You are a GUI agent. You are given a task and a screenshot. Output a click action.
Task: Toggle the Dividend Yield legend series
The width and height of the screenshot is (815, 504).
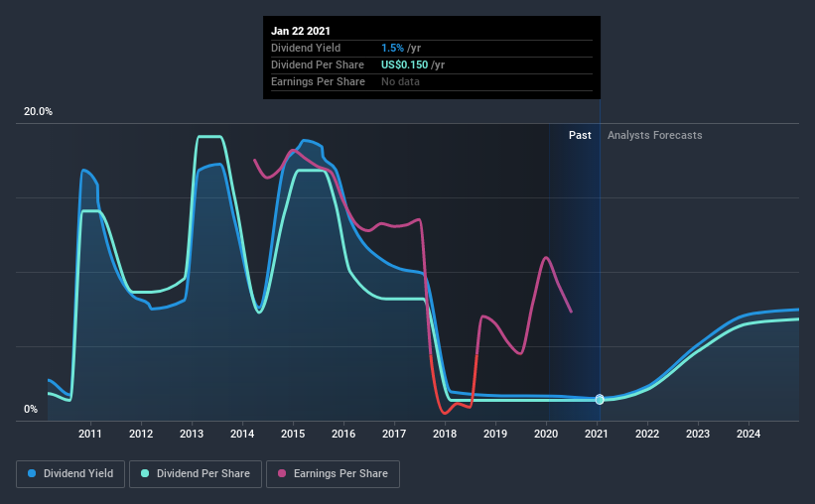(70, 474)
